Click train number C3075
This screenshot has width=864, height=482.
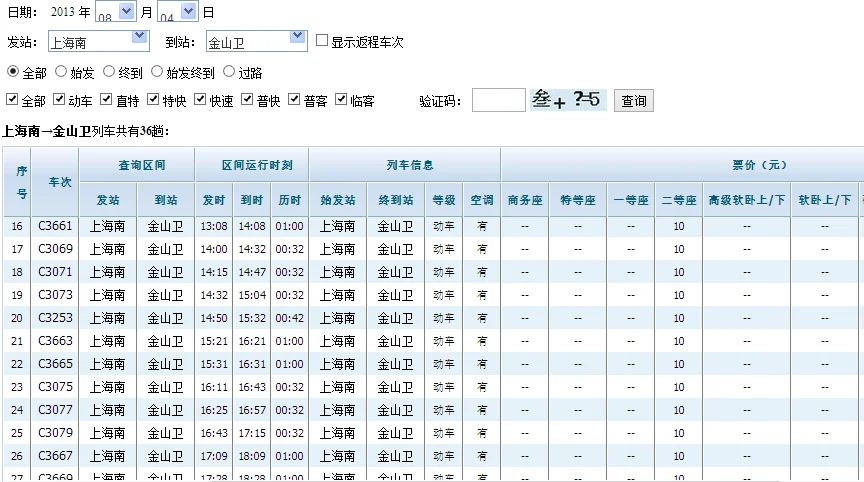(x=55, y=387)
